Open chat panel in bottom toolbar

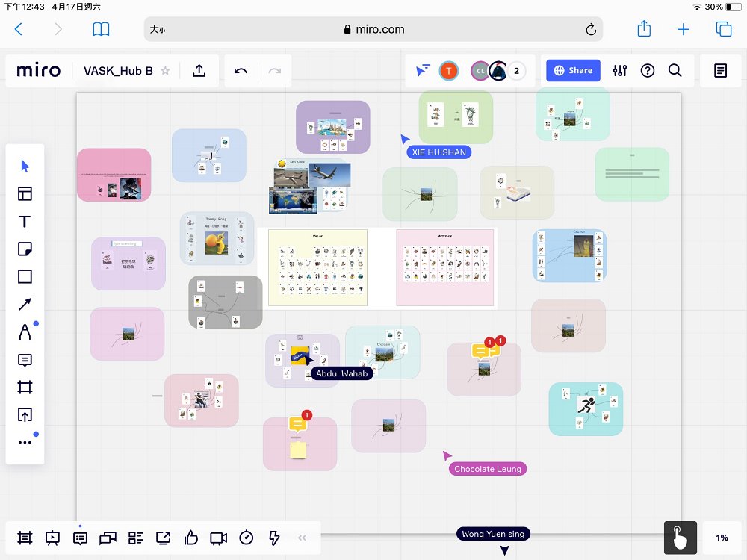pyautogui.click(x=108, y=538)
